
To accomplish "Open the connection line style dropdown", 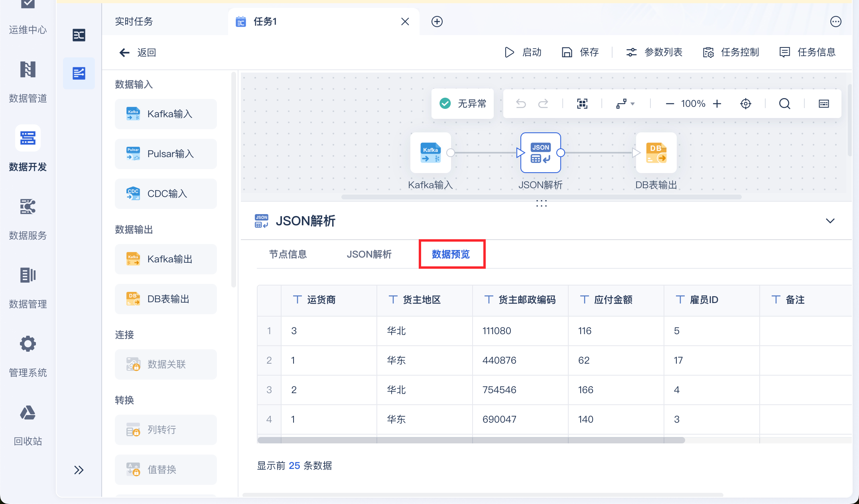I will (x=625, y=104).
